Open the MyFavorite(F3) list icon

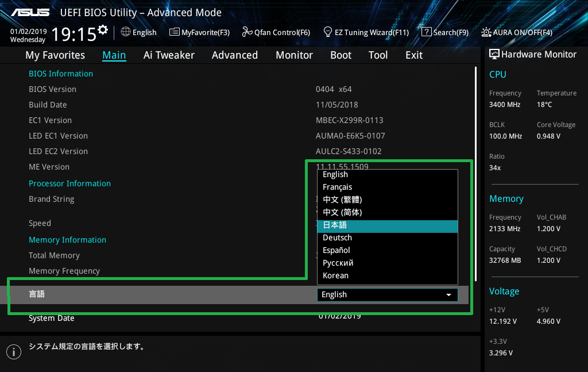175,32
